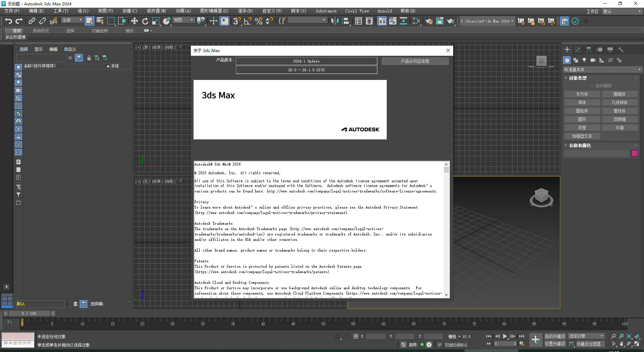Open the Render Setup dialog icon
This screenshot has height=352, width=644.
pos(429,21)
